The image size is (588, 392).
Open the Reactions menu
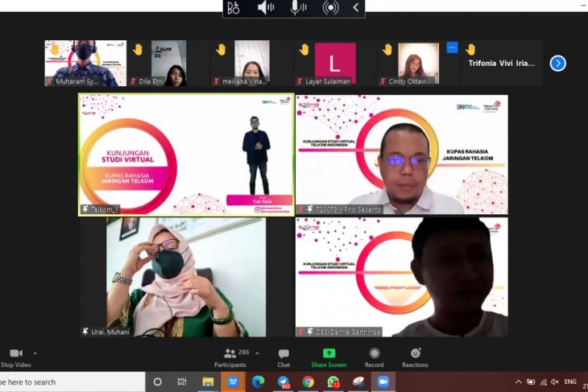415,358
